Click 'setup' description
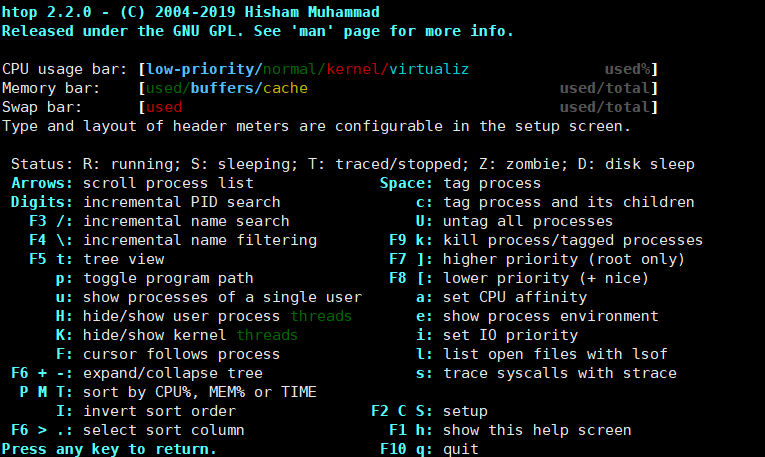This screenshot has width=765, height=457. (465, 412)
